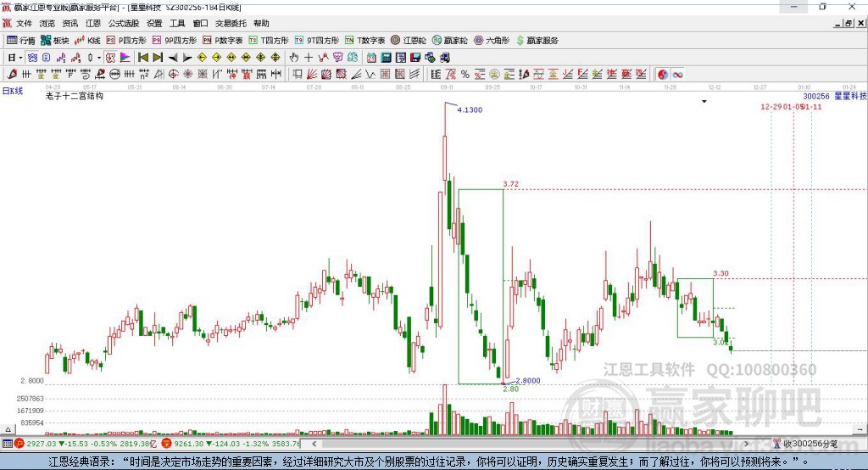Viewport: 868px width, 470px height.
Task: Toggle the infinity symbol toolbar button
Action: [x=677, y=75]
